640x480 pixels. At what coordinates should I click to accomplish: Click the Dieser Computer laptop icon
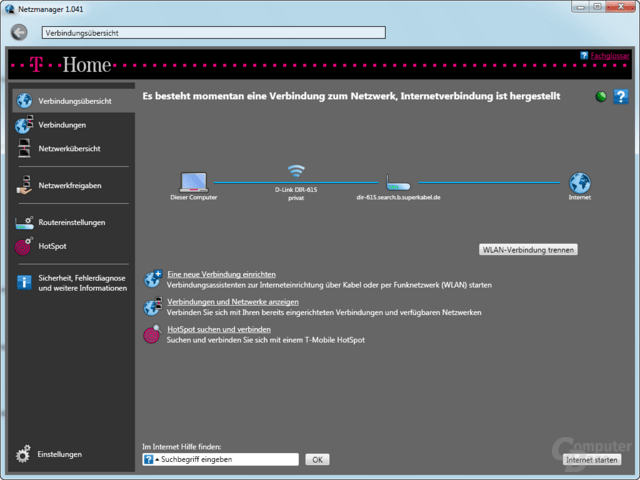(194, 182)
